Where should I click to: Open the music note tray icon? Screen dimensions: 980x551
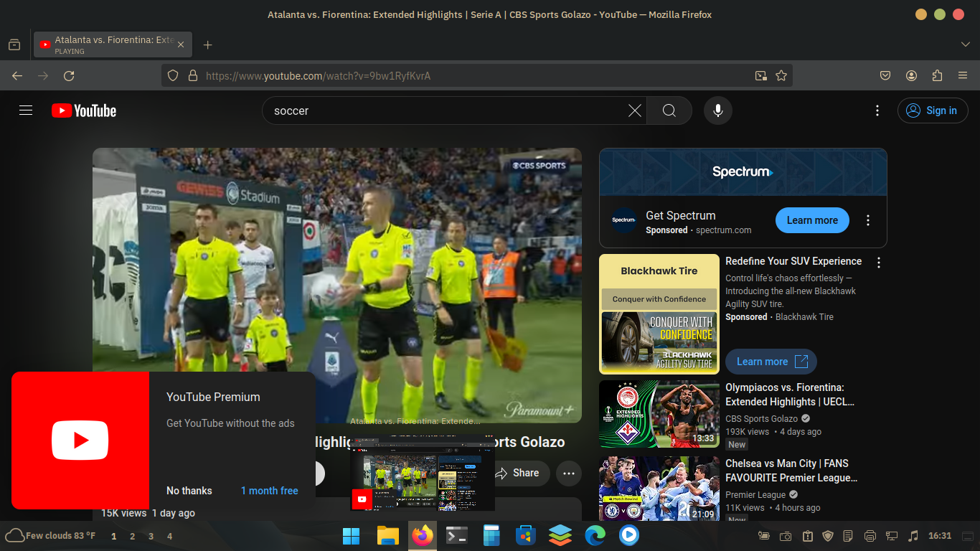[913, 536]
